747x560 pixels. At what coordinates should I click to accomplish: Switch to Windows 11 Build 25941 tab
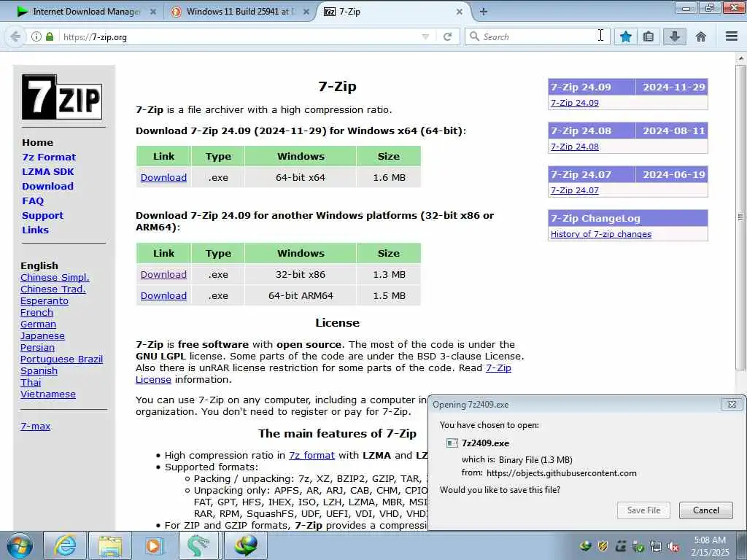point(241,12)
